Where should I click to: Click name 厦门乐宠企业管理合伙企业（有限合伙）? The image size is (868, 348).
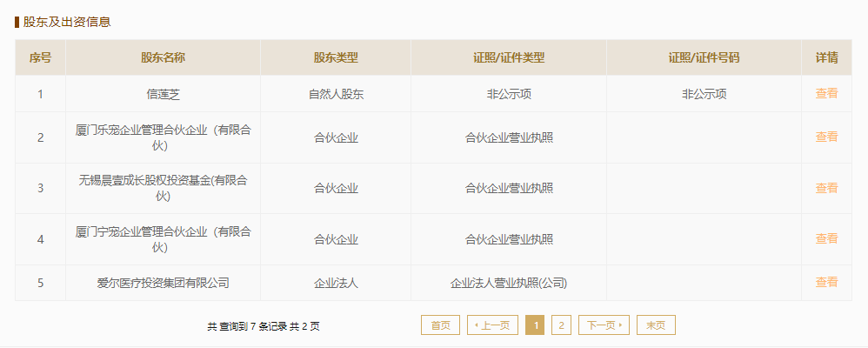[x=164, y=137]
